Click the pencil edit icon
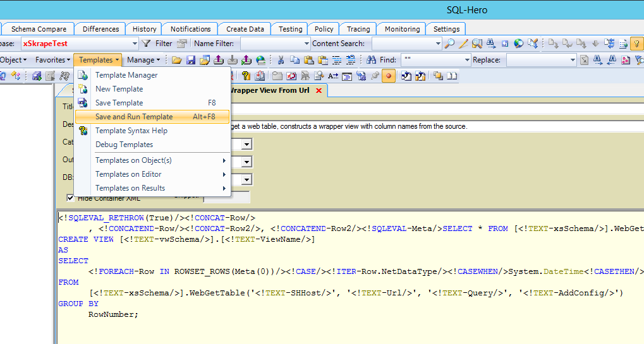Screen dimensions: 644x344 point(463,44)
